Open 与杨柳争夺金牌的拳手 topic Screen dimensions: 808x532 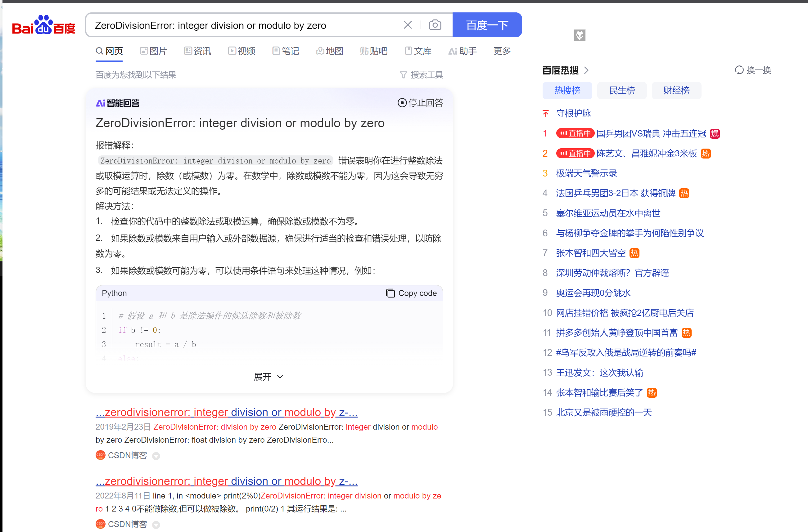(x=630, y=233)
